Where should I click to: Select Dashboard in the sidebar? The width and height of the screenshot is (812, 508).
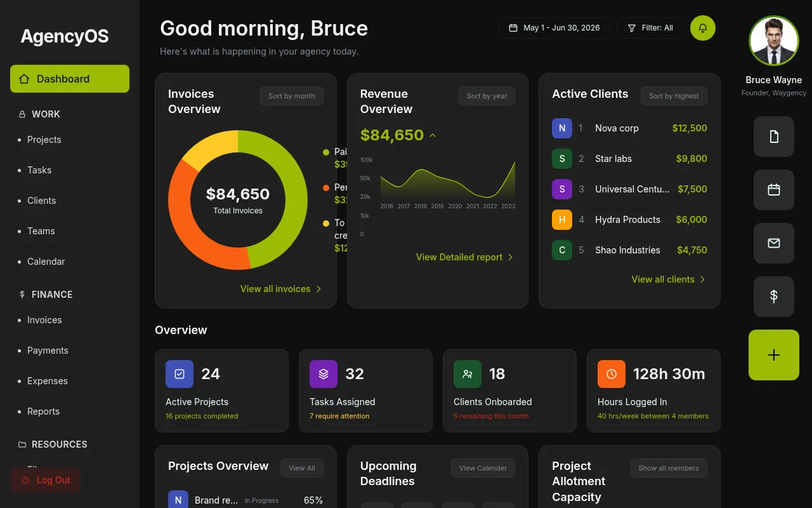[70, 79]
